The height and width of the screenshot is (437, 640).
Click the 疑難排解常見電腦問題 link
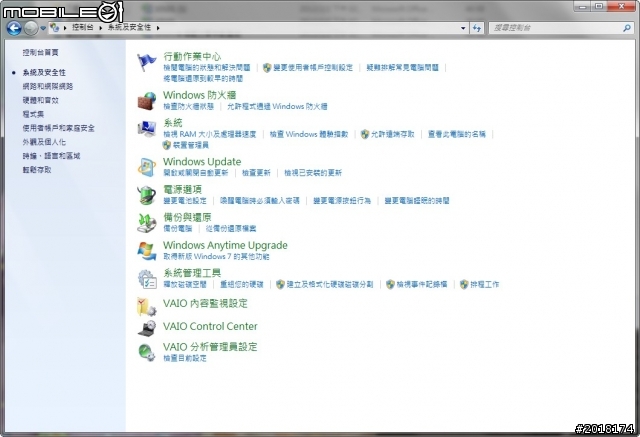tap(402, 68)
